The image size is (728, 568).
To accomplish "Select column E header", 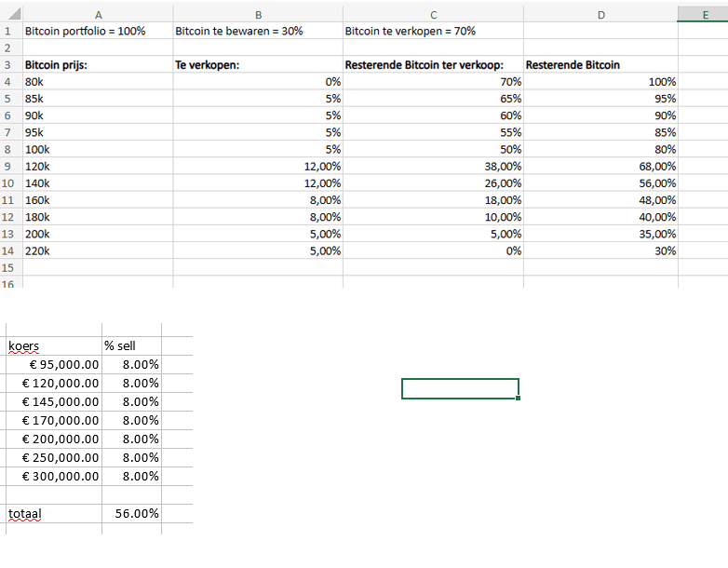I will tap(703, 15).
